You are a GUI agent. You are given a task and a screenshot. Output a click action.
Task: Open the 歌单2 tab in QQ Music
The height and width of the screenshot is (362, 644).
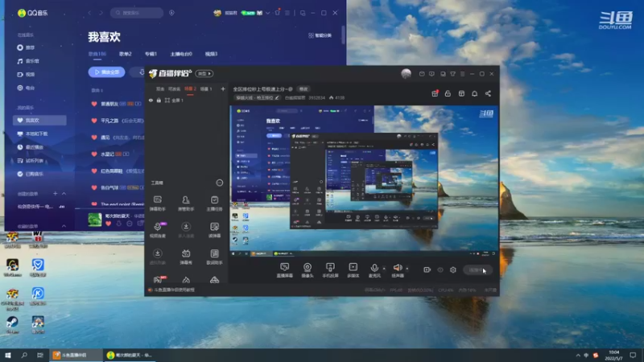click(126, 54)
